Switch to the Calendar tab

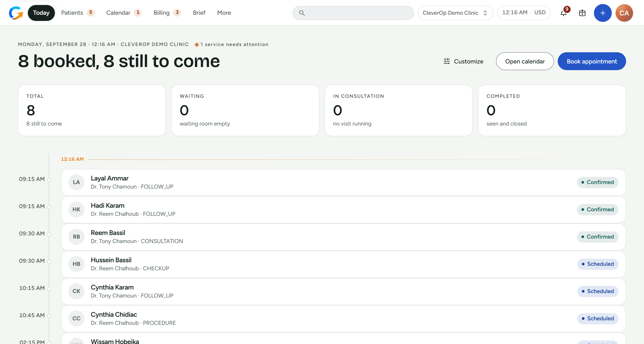pos(124,13)
